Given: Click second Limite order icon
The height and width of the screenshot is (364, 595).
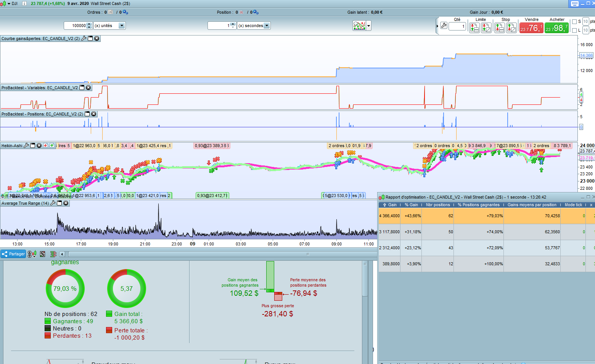Looking at the screenshot, I should click(x=486, y=28).
